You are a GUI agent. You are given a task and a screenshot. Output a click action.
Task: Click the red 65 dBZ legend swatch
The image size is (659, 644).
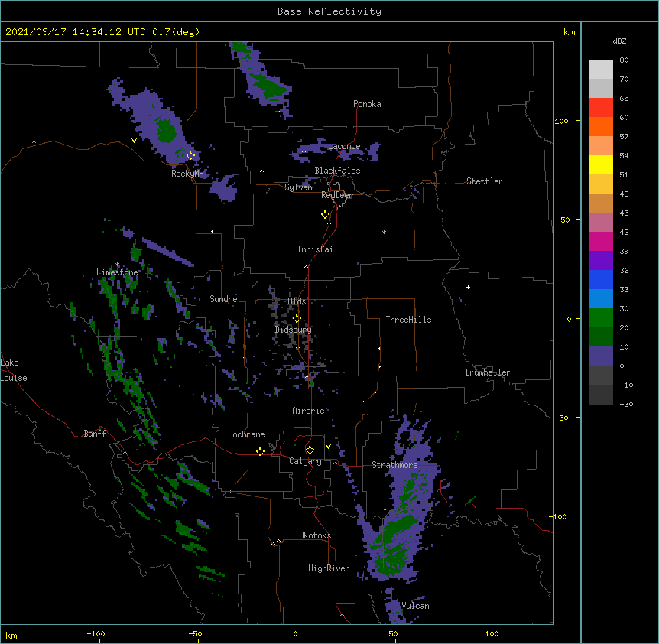pyautogui.click(x=601, y=107)
